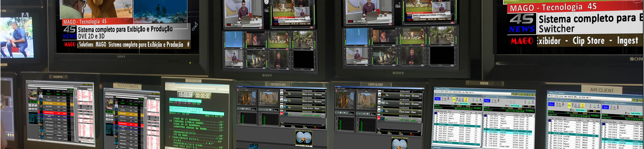The image size is (644, 149).
Task: Click the 00:00:00 counter on the teletext monitor
Action: (x=203, y=95)
